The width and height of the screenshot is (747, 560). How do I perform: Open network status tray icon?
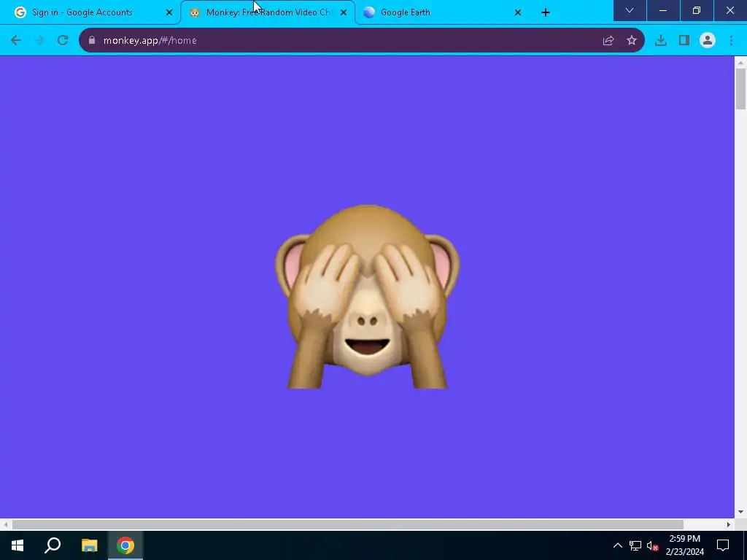click(635, 545)
